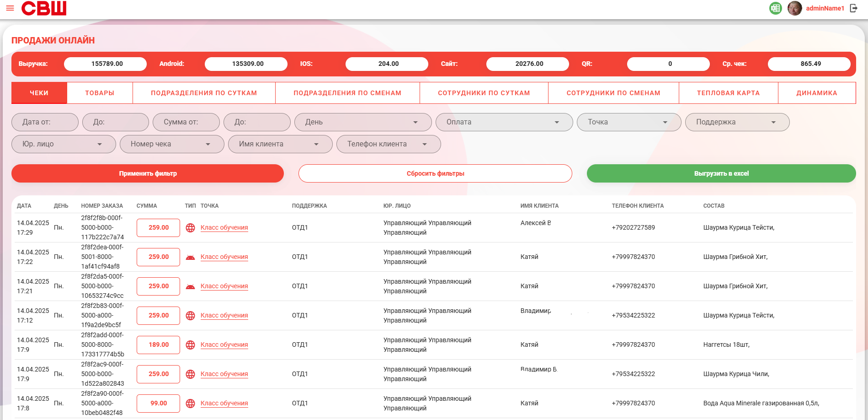
Task: Open Класс обучения link for Курица Чили order
Action: [224, 374]
